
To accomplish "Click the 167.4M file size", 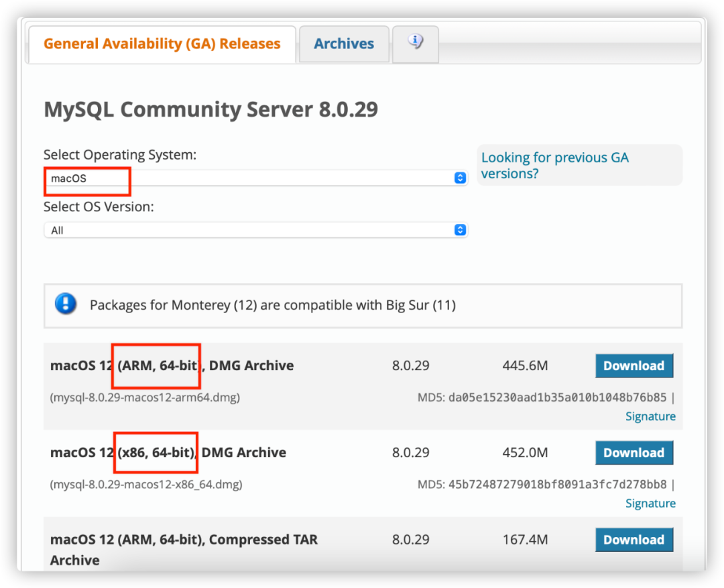I will tap(525, 540).
